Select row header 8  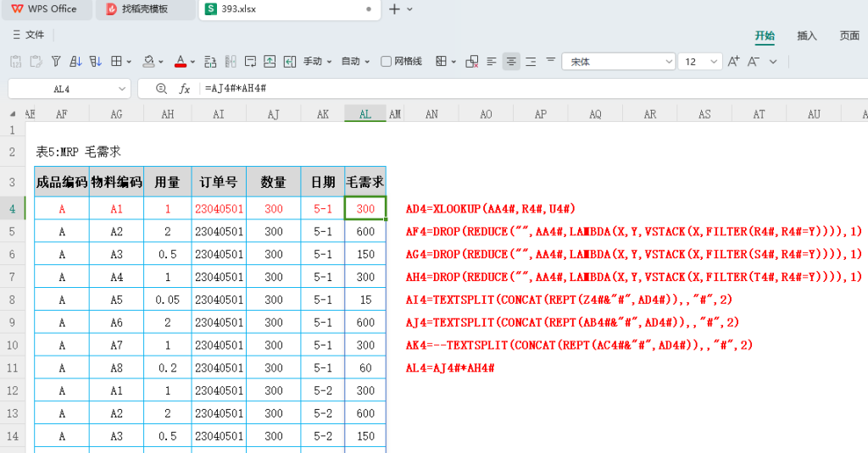[x=12, y=300]
